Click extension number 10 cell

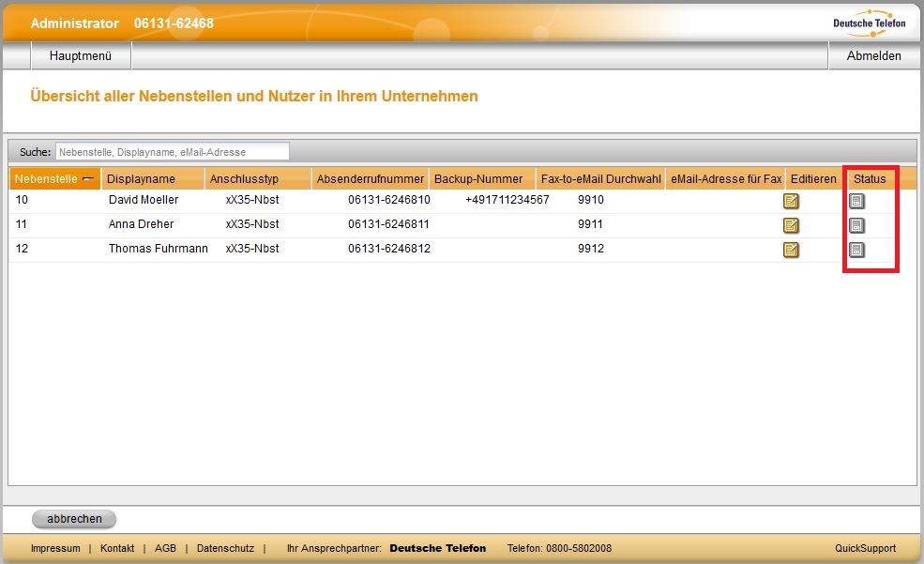(x=22, y=200)
